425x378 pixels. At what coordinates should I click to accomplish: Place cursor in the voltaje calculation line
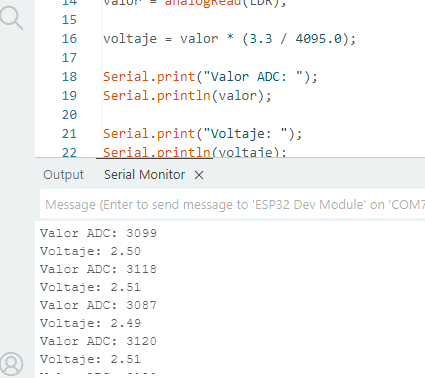(230, 39)
